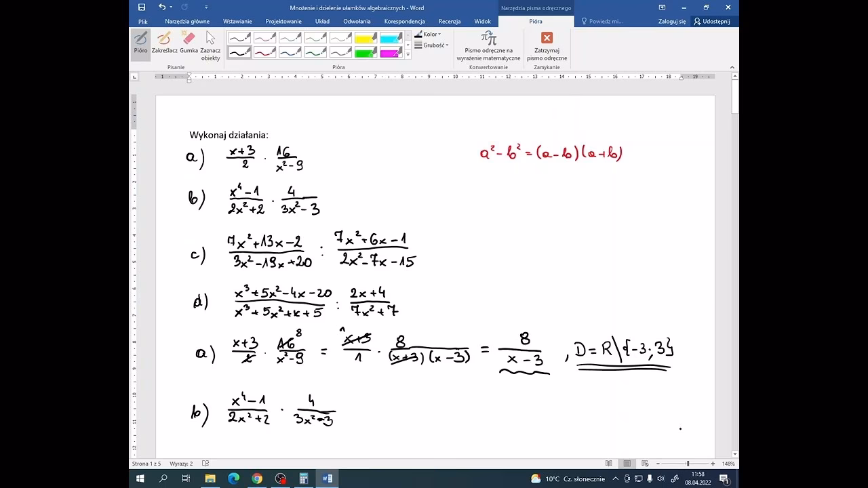
Task: Pick the green highlighter pen
Action: pyautogui.click(x=365, y=52)
